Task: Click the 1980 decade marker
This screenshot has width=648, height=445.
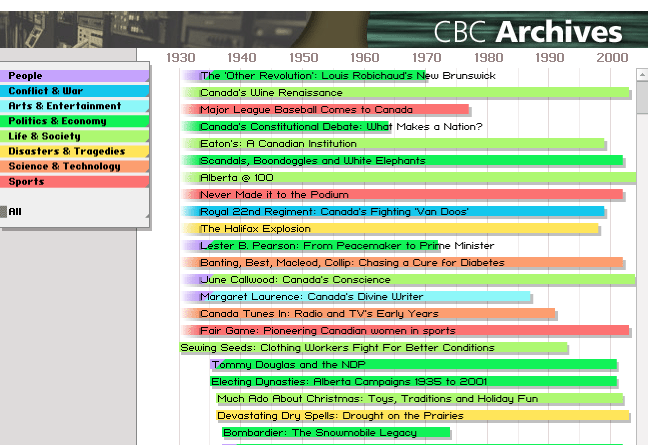Action: tap(488, 57)
